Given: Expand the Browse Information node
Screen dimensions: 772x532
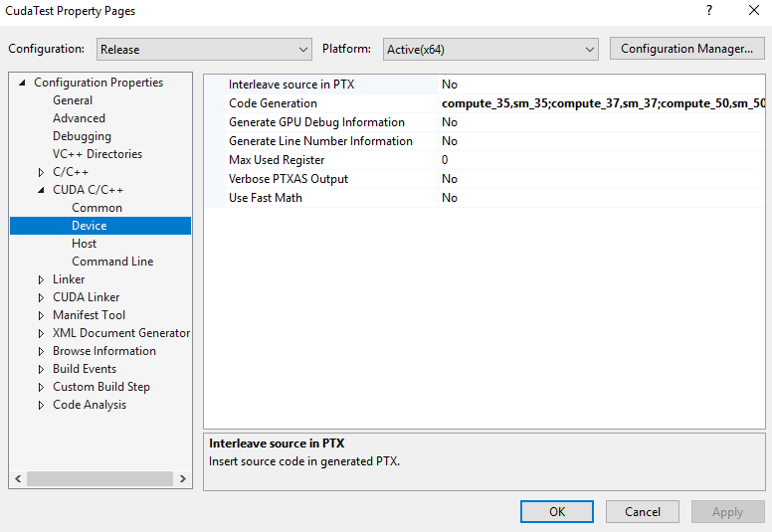Looking at the screenshot, I should click(42, 351).
